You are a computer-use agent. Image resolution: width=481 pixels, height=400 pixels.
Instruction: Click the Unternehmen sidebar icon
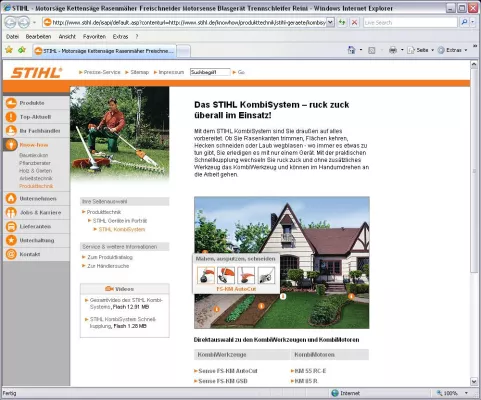[11, 199]
